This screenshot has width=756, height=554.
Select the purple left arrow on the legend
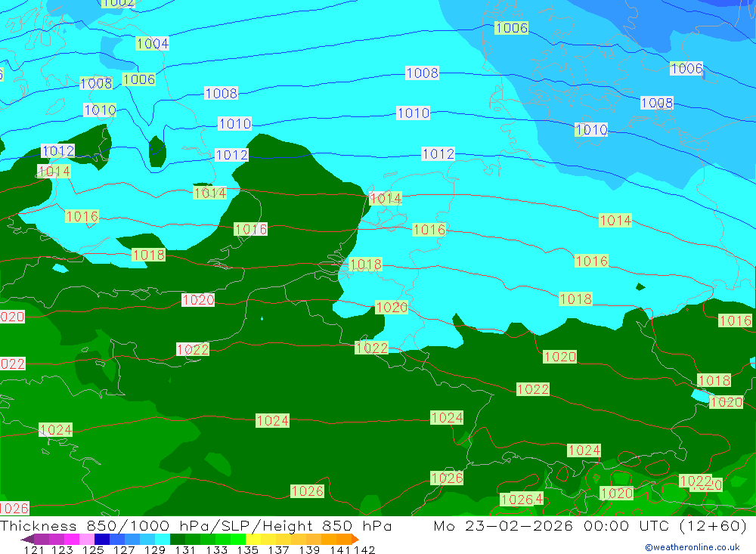tap(27, 540)
